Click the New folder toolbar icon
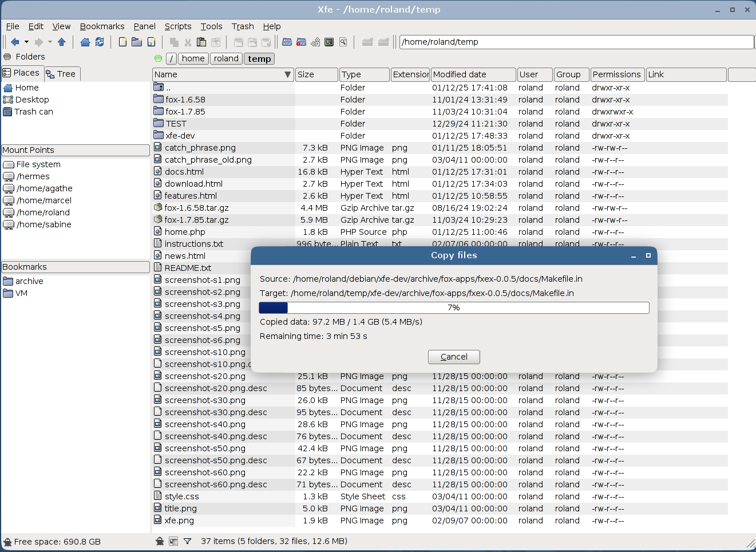 click(x=137, y=42)
